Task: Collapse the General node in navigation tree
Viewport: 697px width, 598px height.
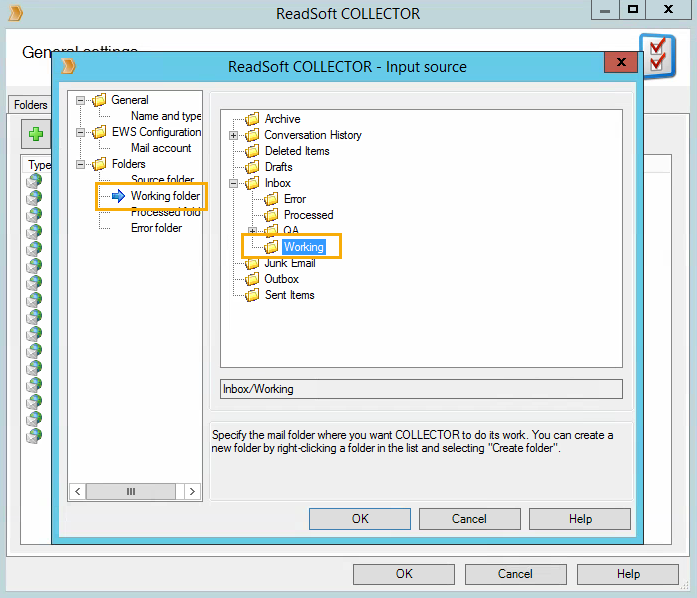Action: (x=80, y=100)
